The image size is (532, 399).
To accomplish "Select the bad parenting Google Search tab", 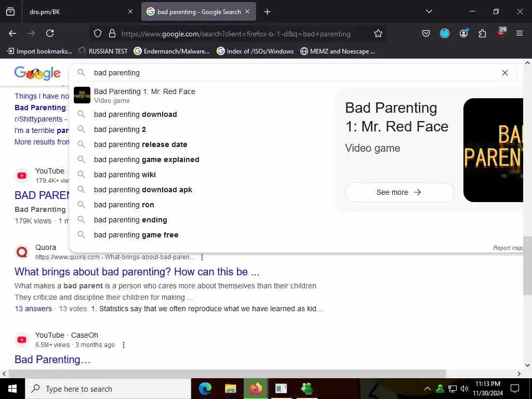I will (198, 12).
